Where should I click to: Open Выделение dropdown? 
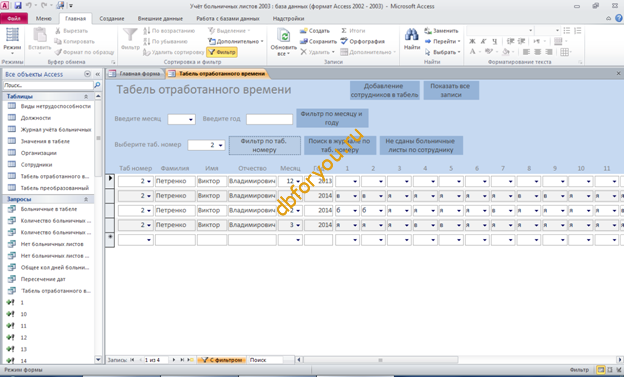click(x=229, y=31)
